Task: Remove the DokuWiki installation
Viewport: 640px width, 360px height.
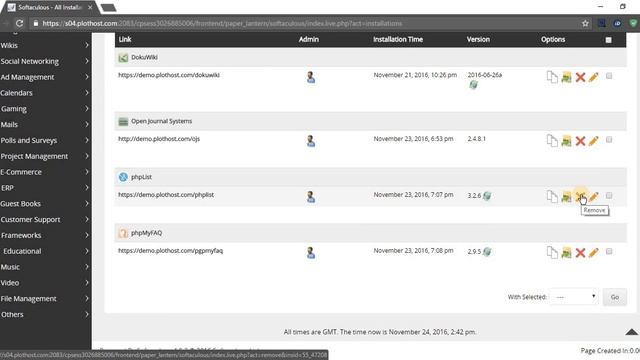Action: tap(580, 77)
